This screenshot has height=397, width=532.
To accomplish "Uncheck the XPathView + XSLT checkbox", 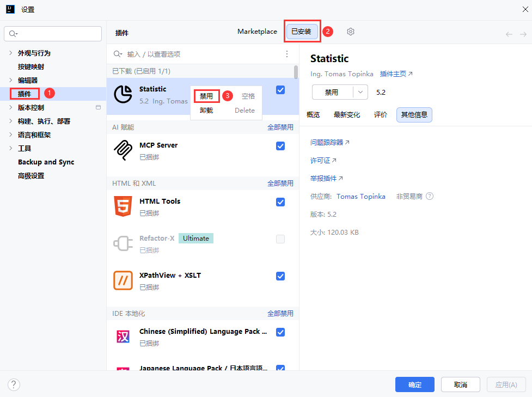I will [280, 276].
